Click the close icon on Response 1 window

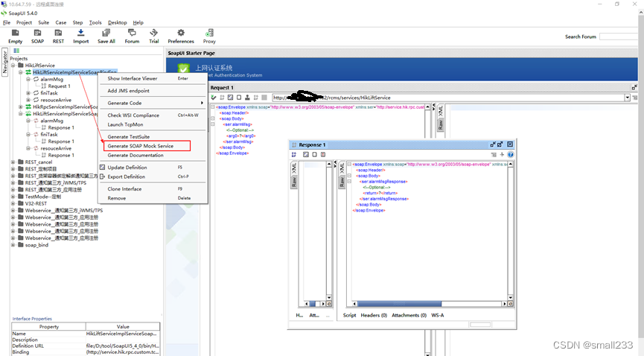click(x=510, y=144)
